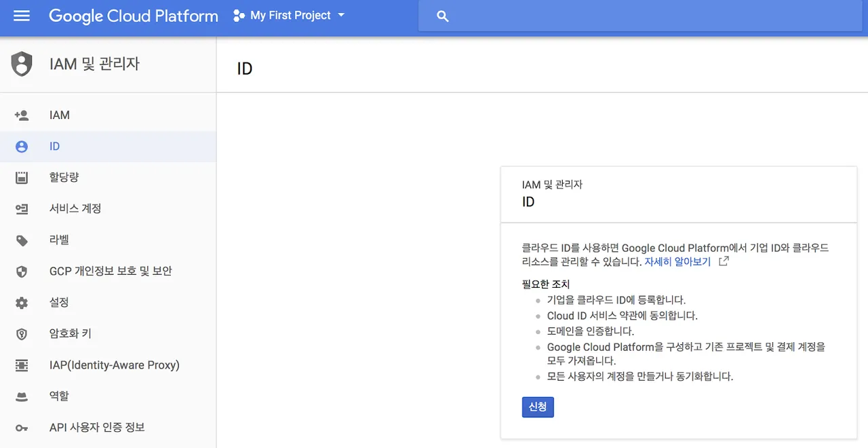Viewport: 868px width, 448px height.
Task: Click the search magnifier icon
Action: click(443, 16)
